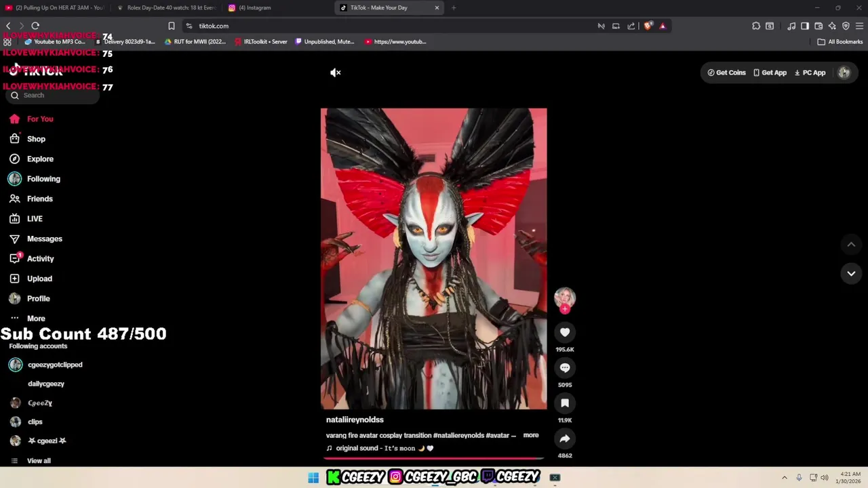Viewport: 868px width, 488px height.
Task: Switch to the Rolex Day-Date 40 tab
Action: (166, 7)
